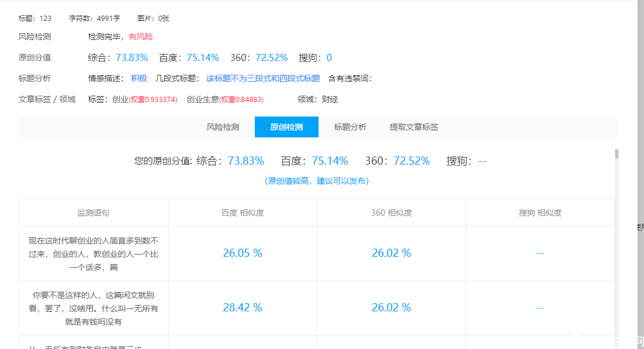Click the sentence starting 你要不是这样的人
The image size is (644, 349).
93,308
